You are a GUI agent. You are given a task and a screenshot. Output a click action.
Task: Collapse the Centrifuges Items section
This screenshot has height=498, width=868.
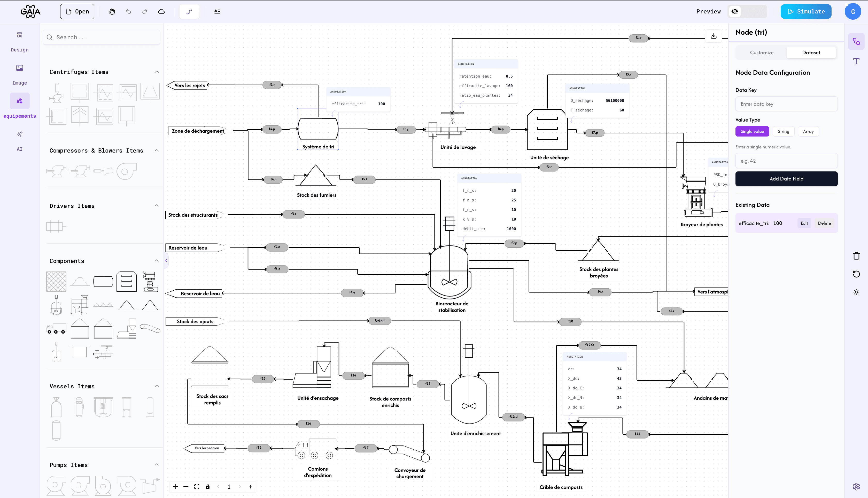157,72
